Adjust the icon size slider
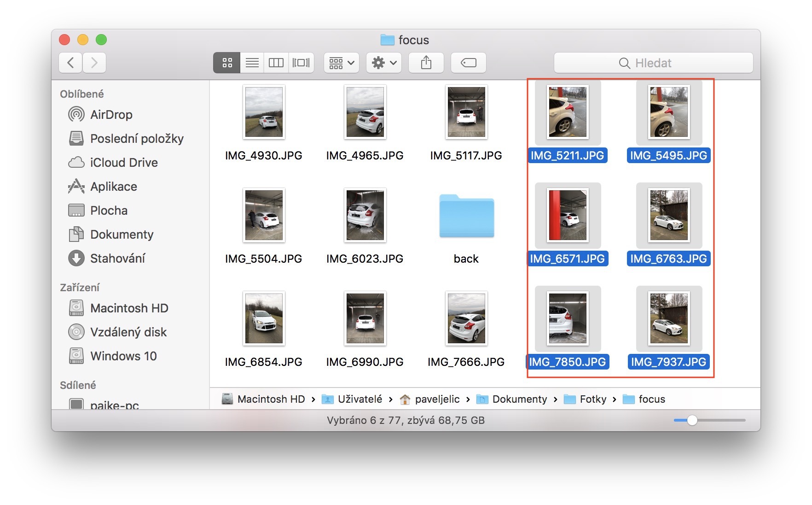The width and height of the screenshot is (812, 505). [x=692, y=420]
